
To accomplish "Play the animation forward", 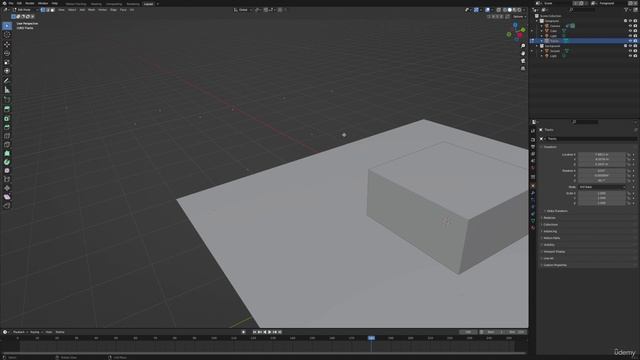I will pos(270,332).
